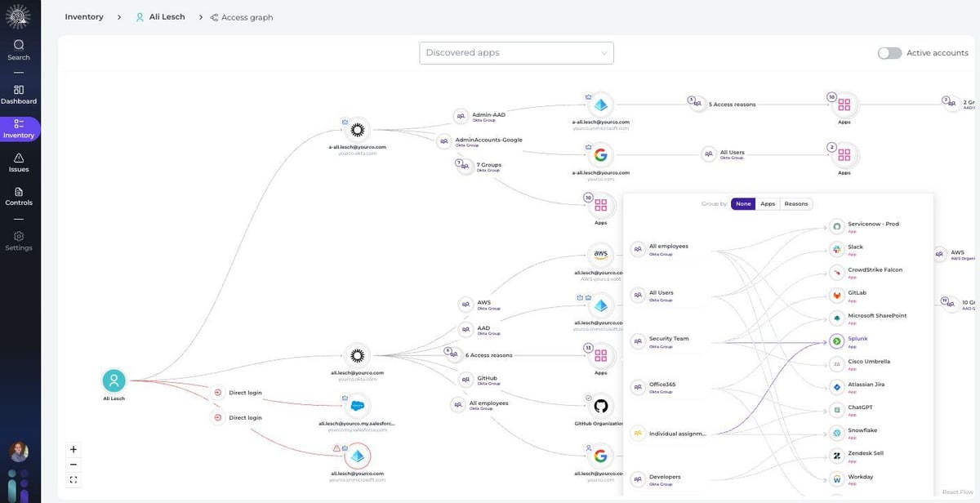This screenshot has height=503, width=980.
Task: Open Search in the sidebar
Action: click(19, 50)
